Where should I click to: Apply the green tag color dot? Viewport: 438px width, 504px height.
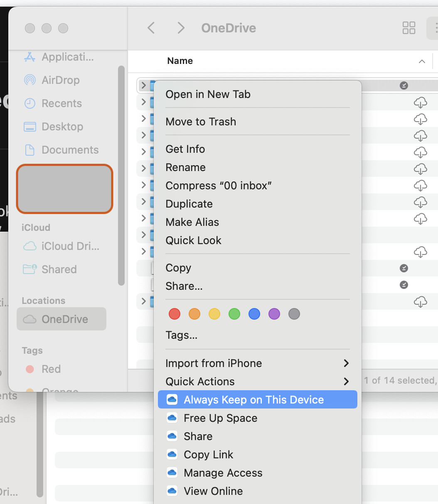coord(234,314)
